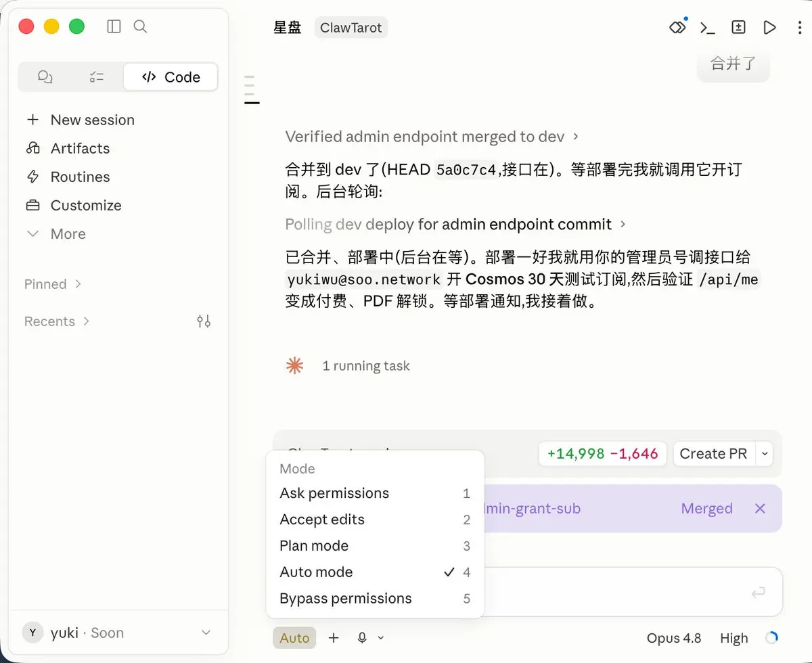
Task: Open the diff review icon in header
Action: pos(739,28)
